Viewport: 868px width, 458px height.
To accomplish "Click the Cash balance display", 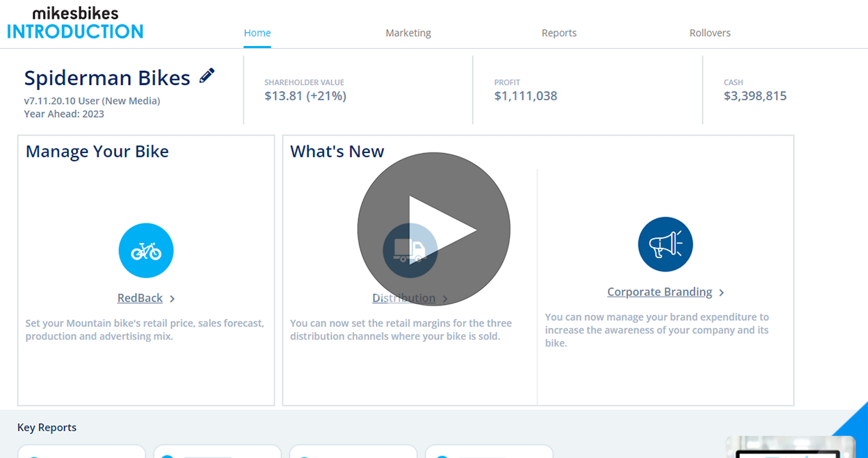I will tap(755, 96).
